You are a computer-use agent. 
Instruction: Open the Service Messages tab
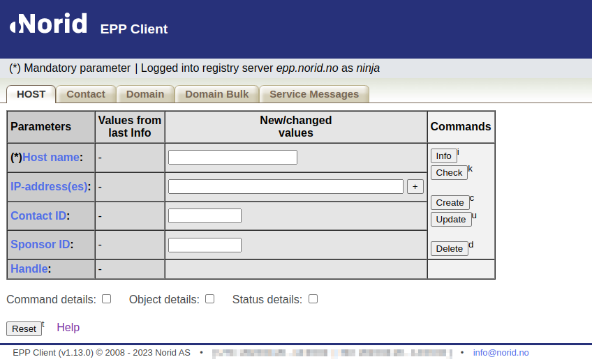click(314, 94)
